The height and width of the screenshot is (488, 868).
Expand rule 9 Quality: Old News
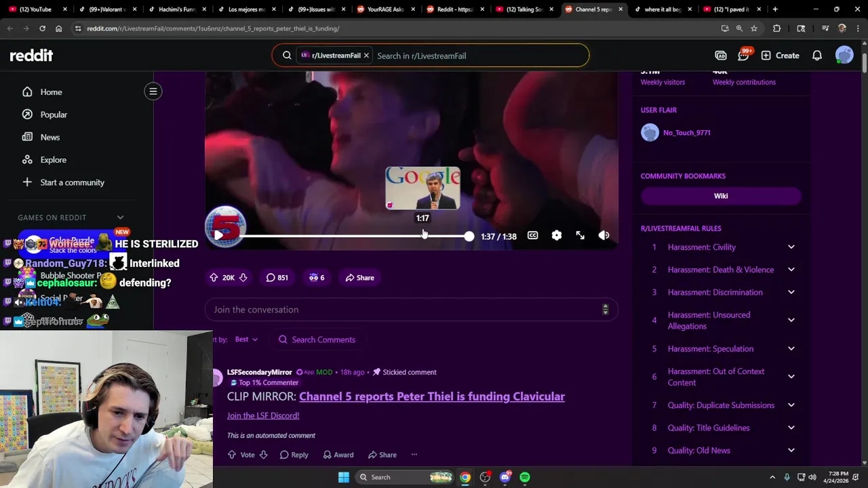click(791, 451)
